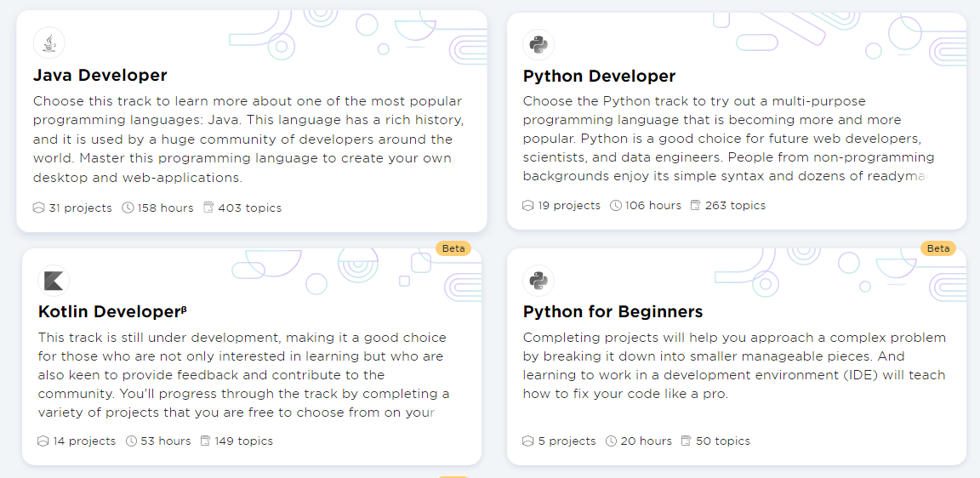Image resolution: width=980 pixels, height=478 pixels.
Task: Click the clock icon beside 53 hours
Action: [x=131, y=441]
